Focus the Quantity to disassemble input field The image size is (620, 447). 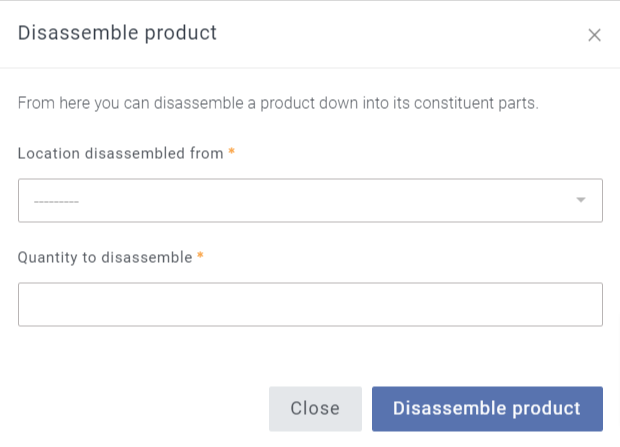point(310,305)
